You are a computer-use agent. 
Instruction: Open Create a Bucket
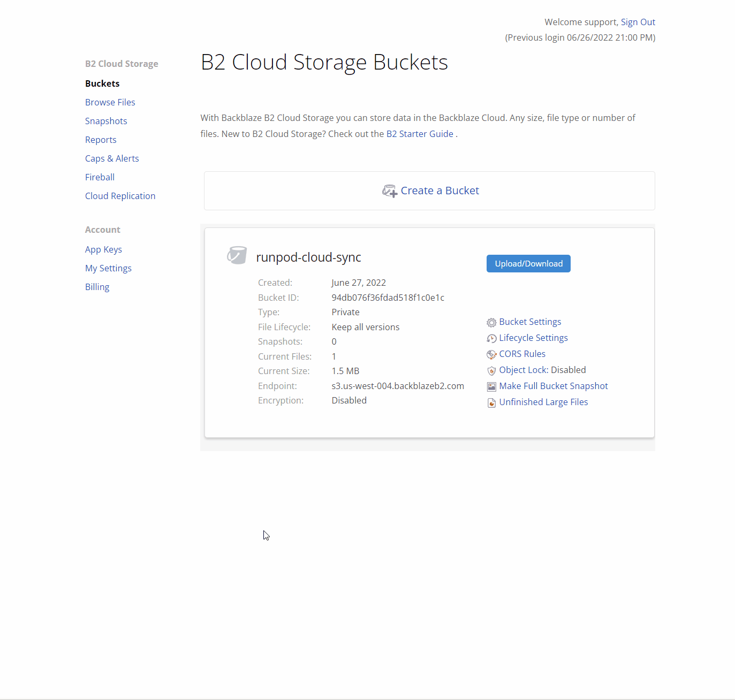[x=429, y=191]
